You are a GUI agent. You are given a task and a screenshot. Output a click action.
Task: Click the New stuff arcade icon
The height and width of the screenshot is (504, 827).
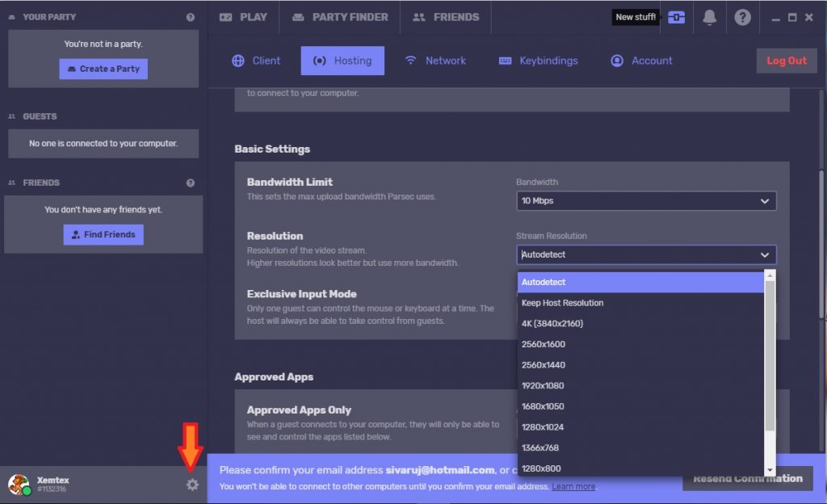pyautogui.click(x=676, y=18)
